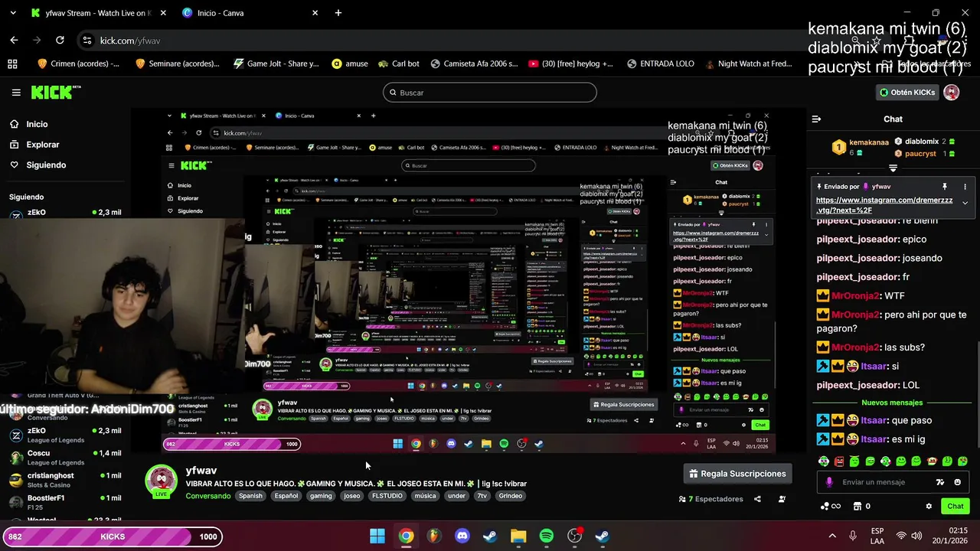The image size is (980, 551).
Task: Select the FLSTUDIO tag
Action: coord(387,496)
